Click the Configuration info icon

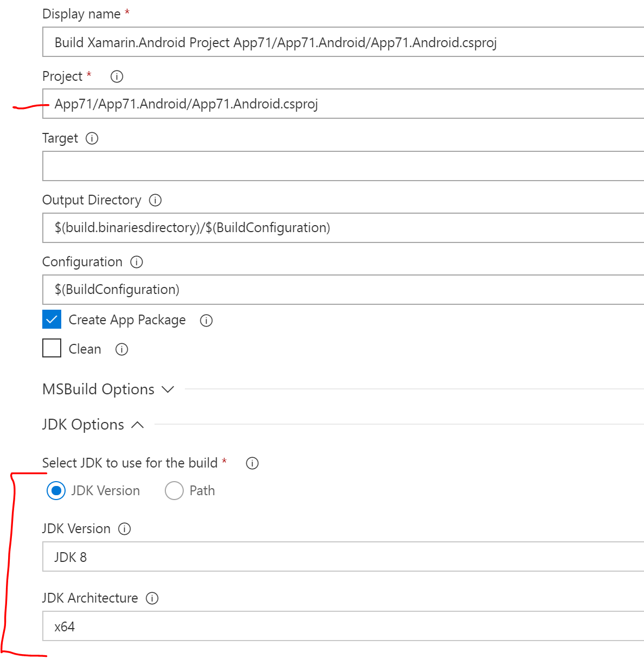coord(137,262)
